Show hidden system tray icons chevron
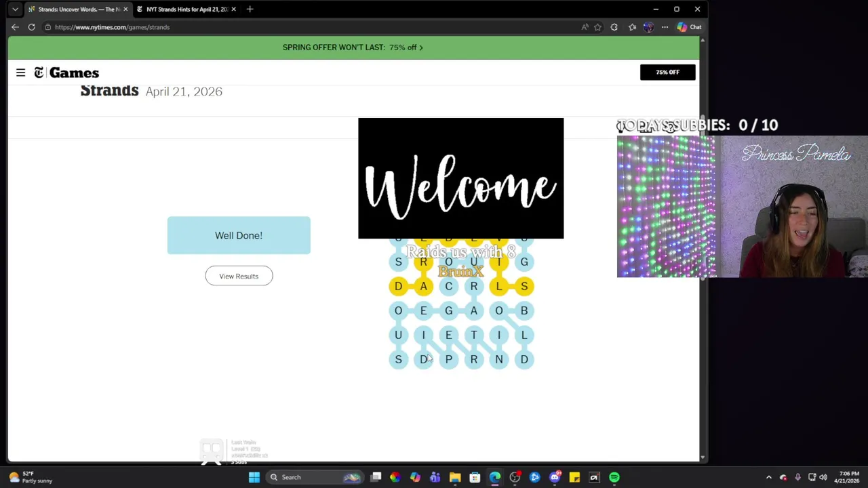This screenshot has height=488, width=868. 768,477
